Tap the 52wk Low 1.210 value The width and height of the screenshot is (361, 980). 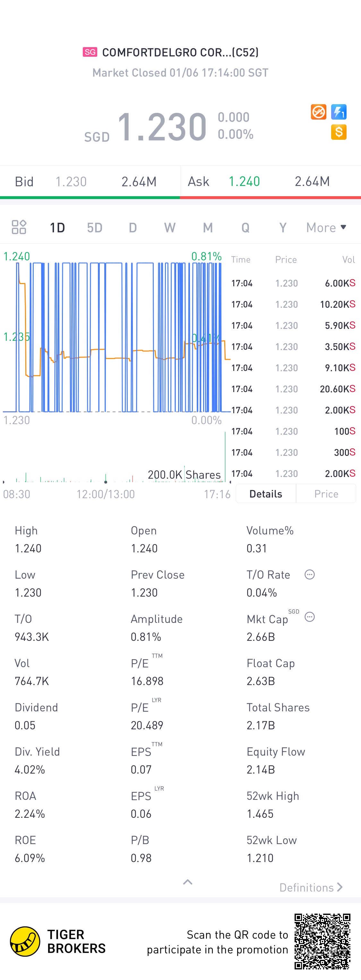260,858
